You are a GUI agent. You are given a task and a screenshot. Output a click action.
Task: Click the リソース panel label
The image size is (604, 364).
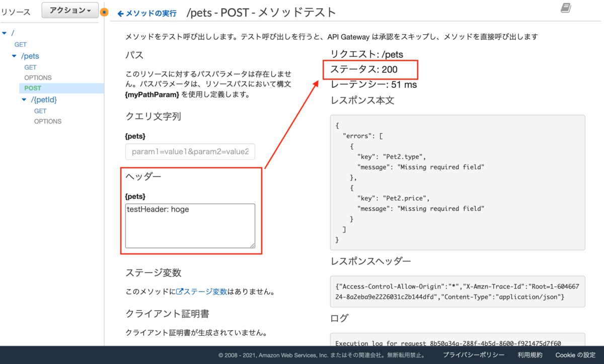[16, 12]
